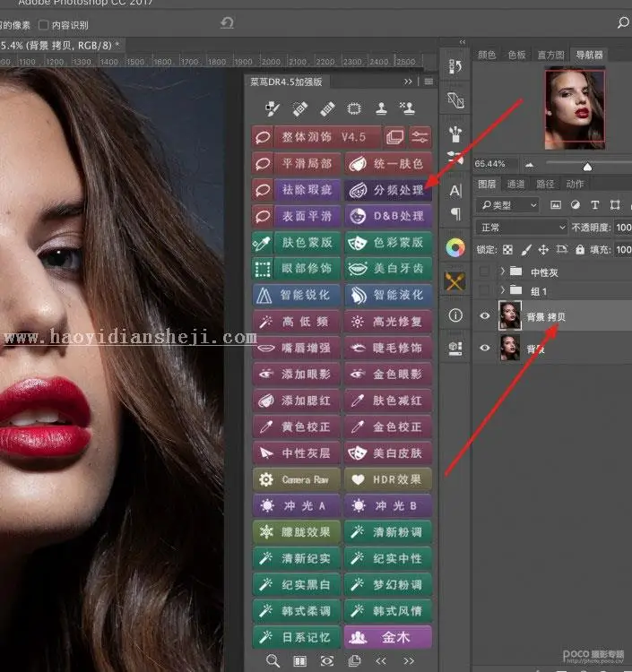Click the 美白牙齿 button
Viewport: 632px width, 672px height.
388,269
